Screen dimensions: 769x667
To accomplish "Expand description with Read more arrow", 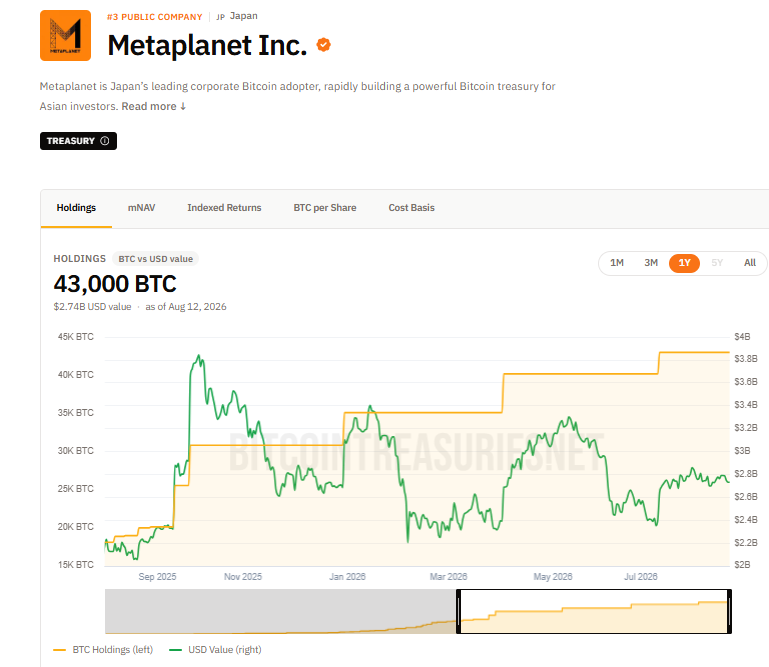I will [154, 106].
